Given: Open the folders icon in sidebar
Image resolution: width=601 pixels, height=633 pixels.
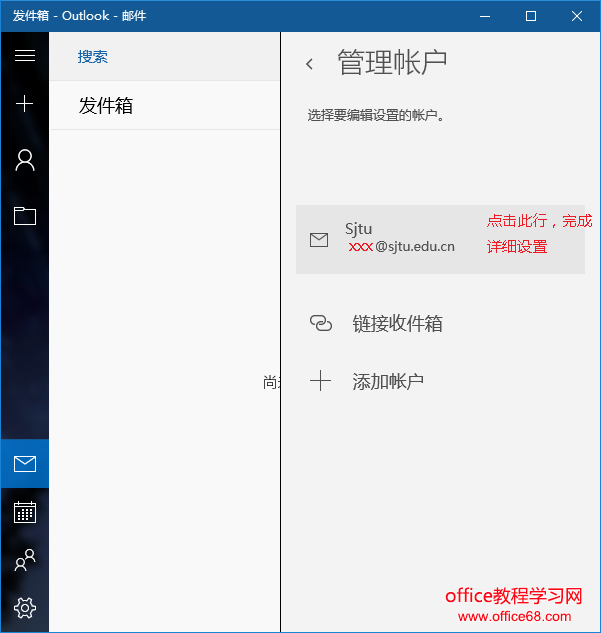Looking at the screenshot, I should click(x=25, y=216).
